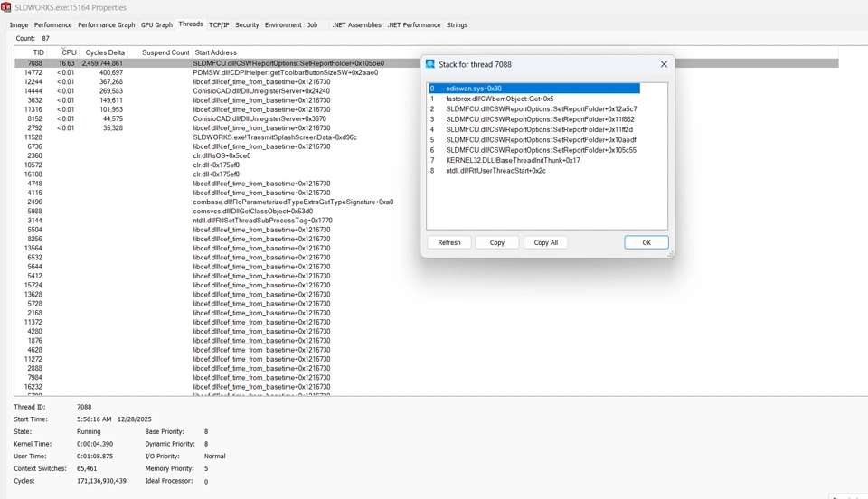Click the Copy button

point(497,242)
